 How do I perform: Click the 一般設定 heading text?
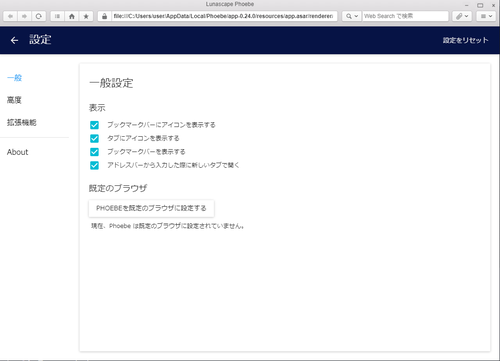(x=111, y=83)
